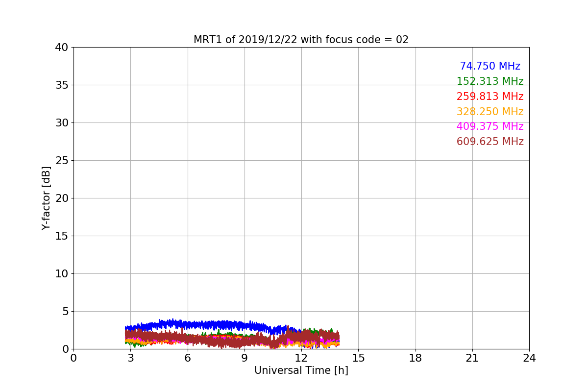Click the x-axis tick label 12
The width and height of the screenshot is (588, 392).
point(301,358)
